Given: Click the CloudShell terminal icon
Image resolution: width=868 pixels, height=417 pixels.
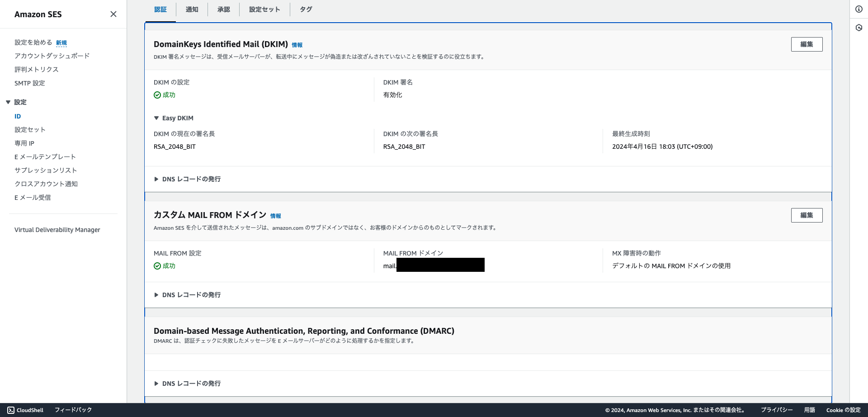Looking at the screenshot, I should [x=11, y=410].
